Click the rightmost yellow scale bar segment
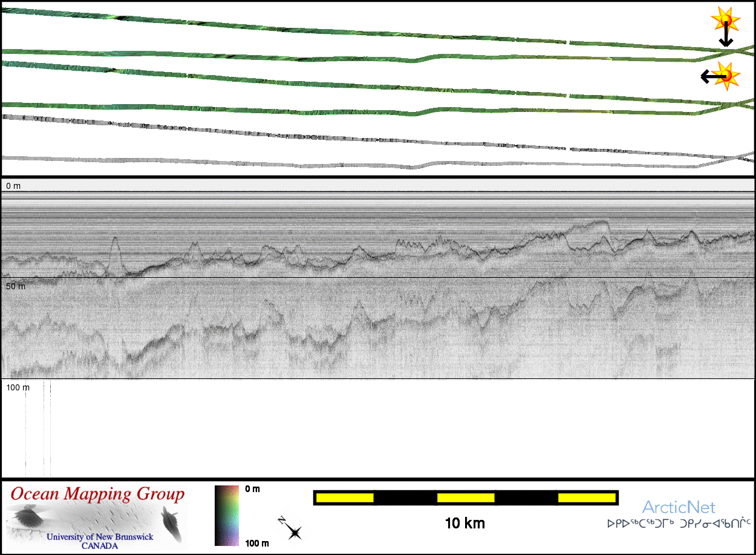Screen dimensions: 756x555 click(x=586, y=498)
